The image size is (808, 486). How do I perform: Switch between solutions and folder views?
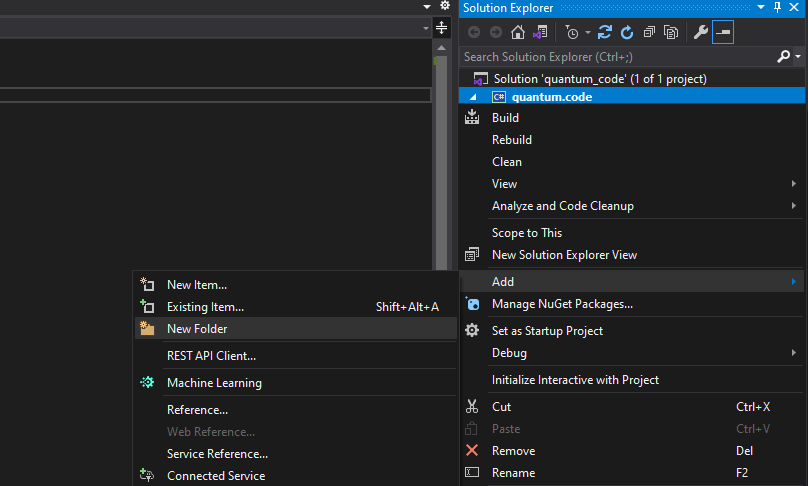[540, 32]
